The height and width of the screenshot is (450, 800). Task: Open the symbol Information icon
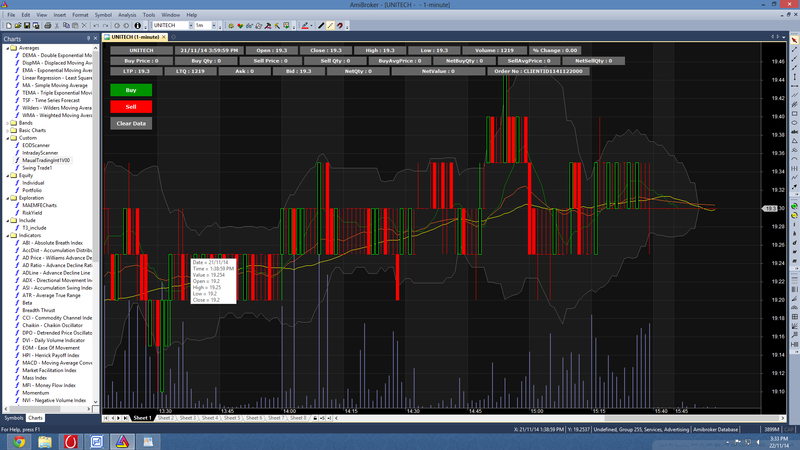point(137,25)
